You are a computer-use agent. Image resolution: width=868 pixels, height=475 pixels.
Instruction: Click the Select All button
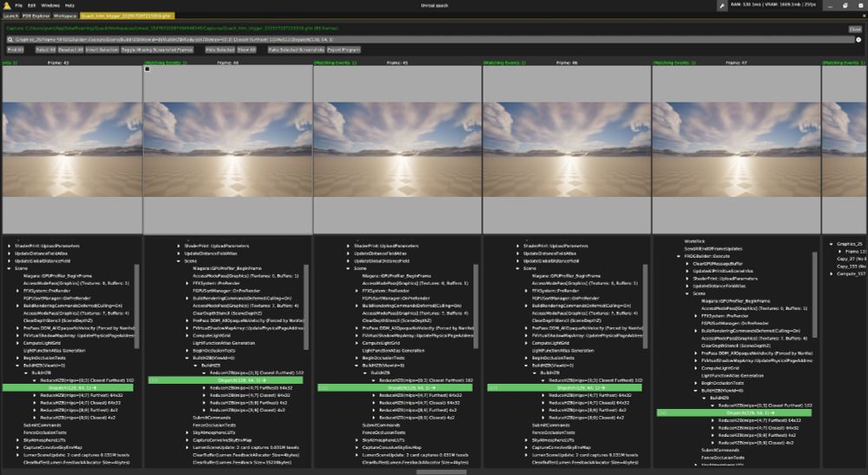coord(45,49)
